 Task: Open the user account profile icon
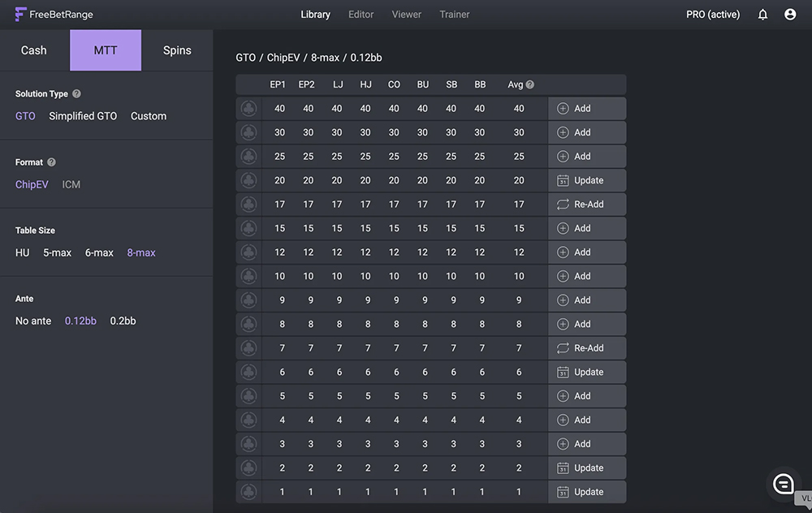[790, 15]
